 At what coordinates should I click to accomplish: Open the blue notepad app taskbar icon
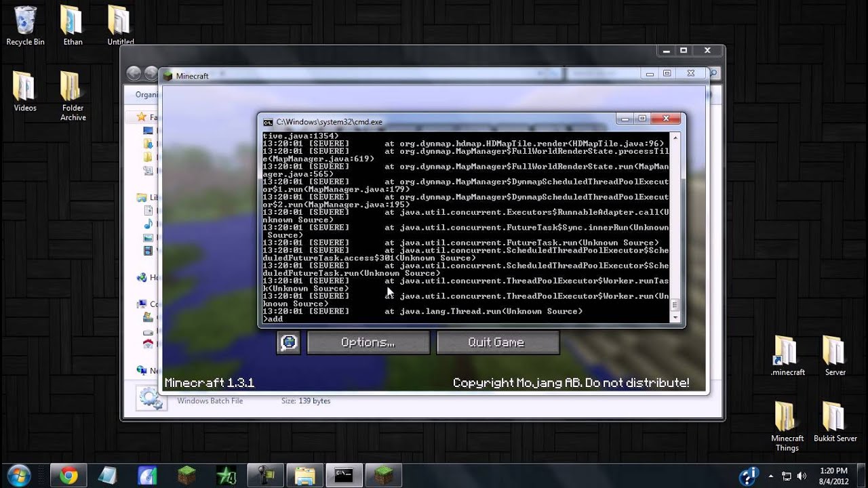[x=107, y=475]
